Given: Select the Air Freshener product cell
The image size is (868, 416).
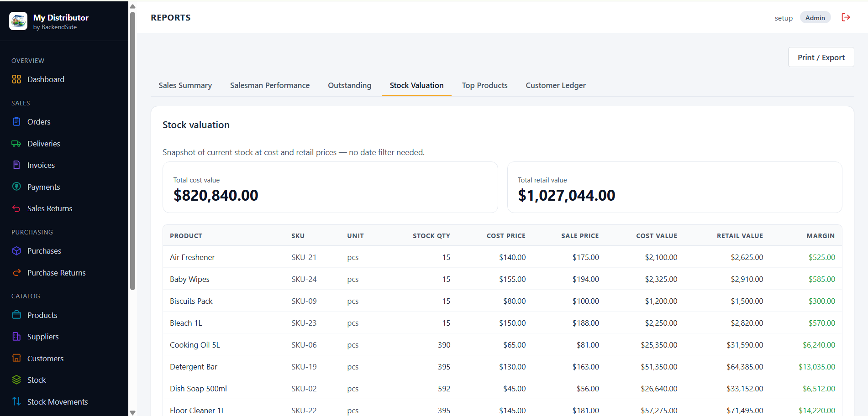Looking at the screenshot, I should coord(192,257).
